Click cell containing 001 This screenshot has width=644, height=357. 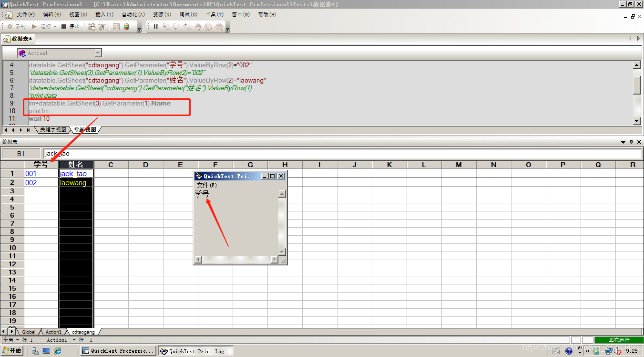point(41,174)
